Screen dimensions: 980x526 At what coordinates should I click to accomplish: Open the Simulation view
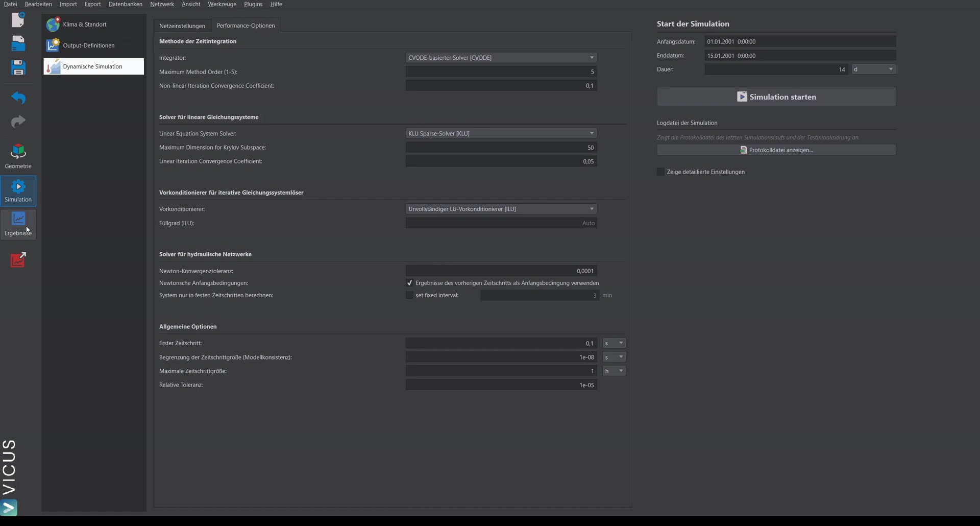click(18, 190)
